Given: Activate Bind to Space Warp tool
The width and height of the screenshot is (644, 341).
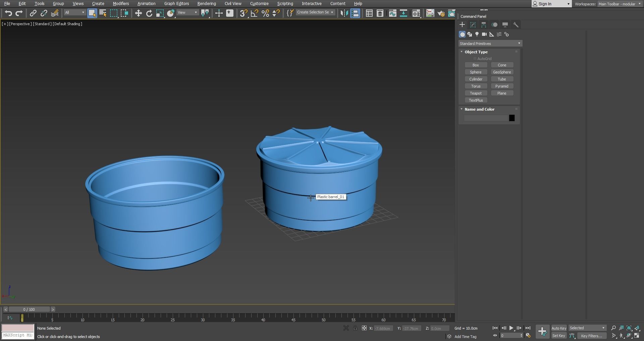Looking at the screenshot, I should 54,13.
